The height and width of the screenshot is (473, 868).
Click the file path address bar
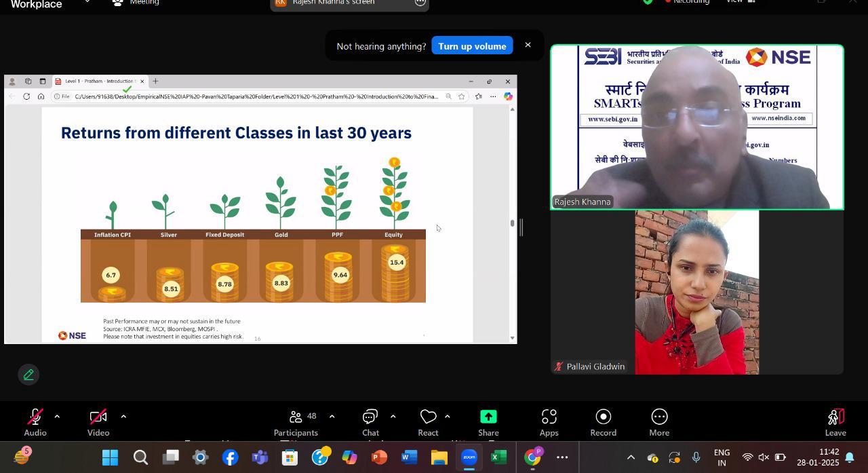256,96
